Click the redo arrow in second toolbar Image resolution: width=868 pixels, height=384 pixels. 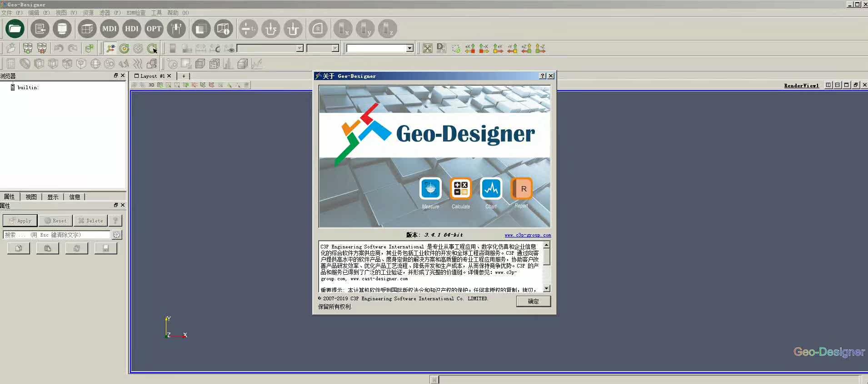73,48
